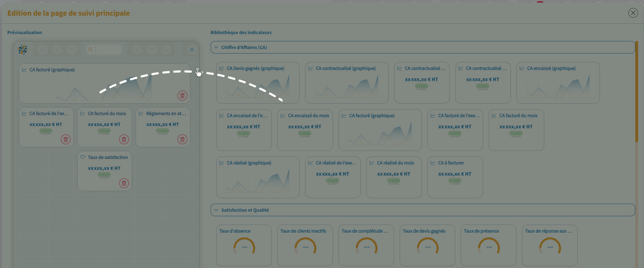644x268 pixels.
Task: Delete the CA facturé (graphique) preview widget
Action: 182,96
